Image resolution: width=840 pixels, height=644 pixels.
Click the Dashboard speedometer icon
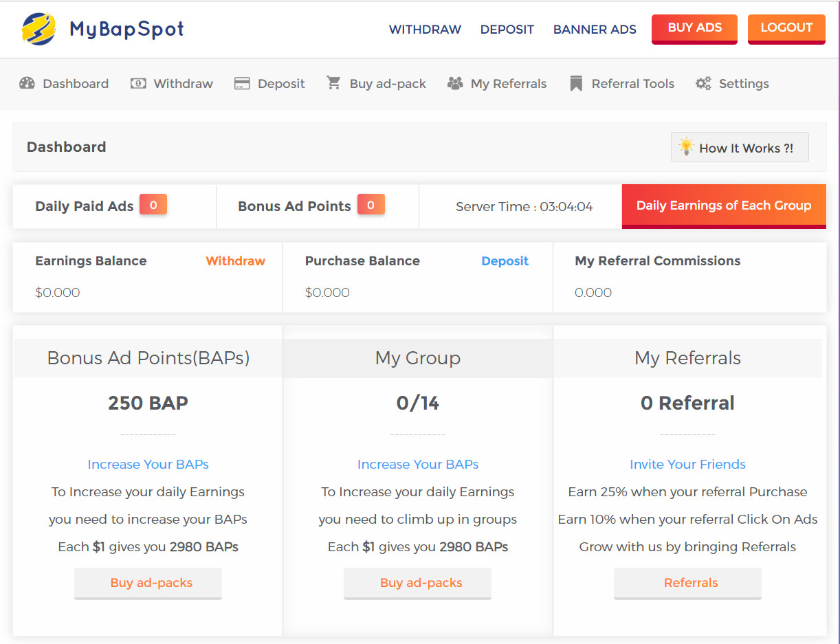27,84
